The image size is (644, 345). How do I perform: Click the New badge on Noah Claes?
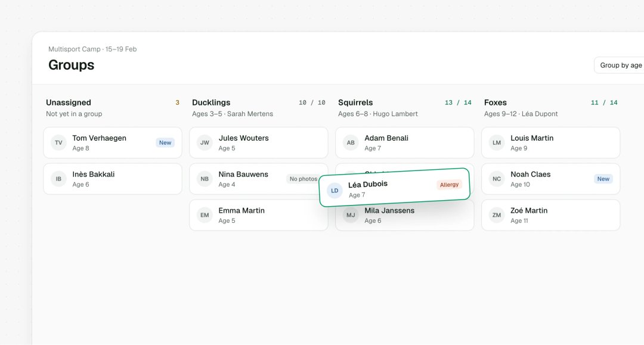[x=603, y=179]
